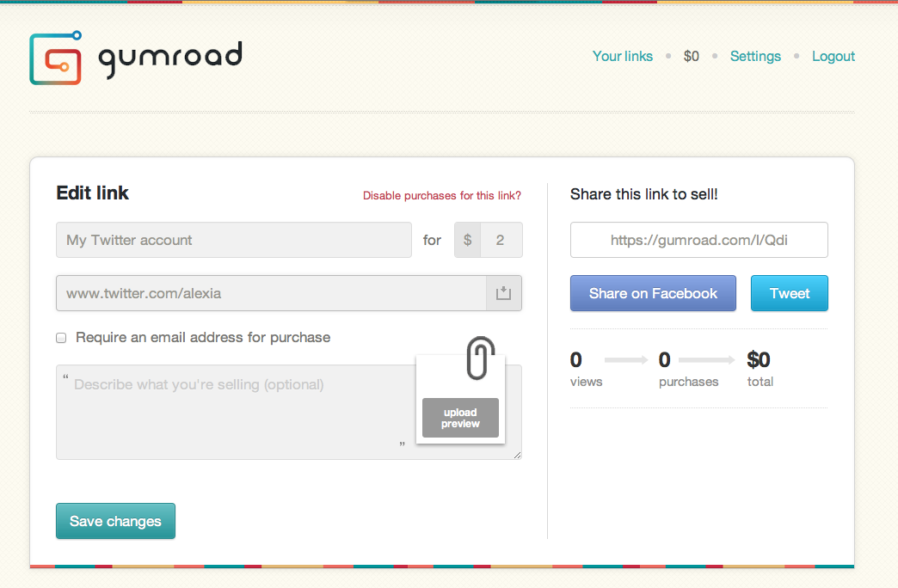Image resolution: width=898 pixels, height=588 pixels.
Task: Click the Tweet button
Action: pyautogui.click(x=789, y=293)
